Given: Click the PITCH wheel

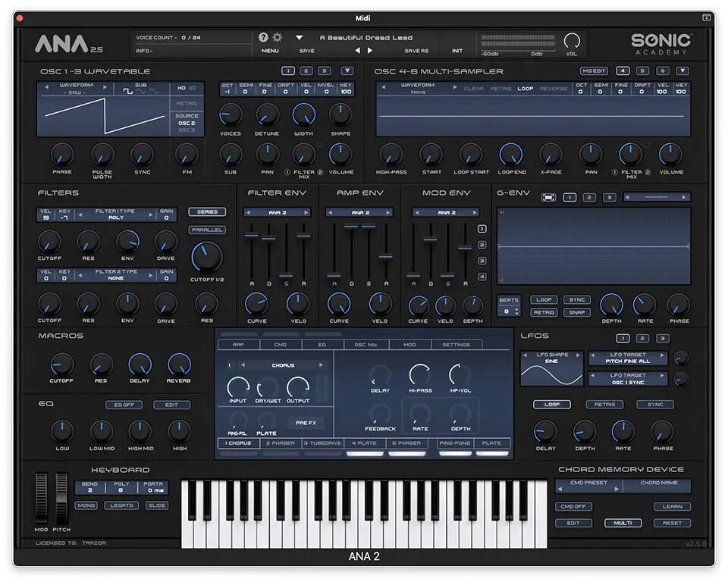Looking at the screenshot, I should tap(61, 499).
